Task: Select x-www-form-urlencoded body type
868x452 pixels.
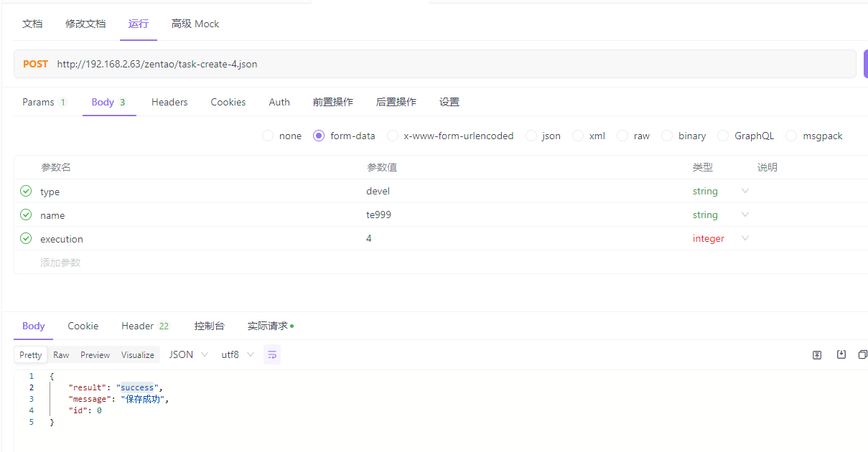Action: coord(450,136)
